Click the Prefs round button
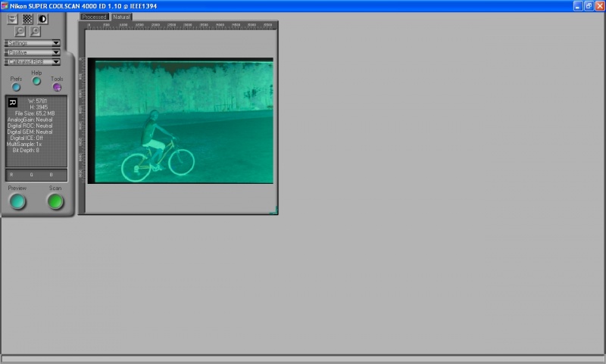 point(16,87)
